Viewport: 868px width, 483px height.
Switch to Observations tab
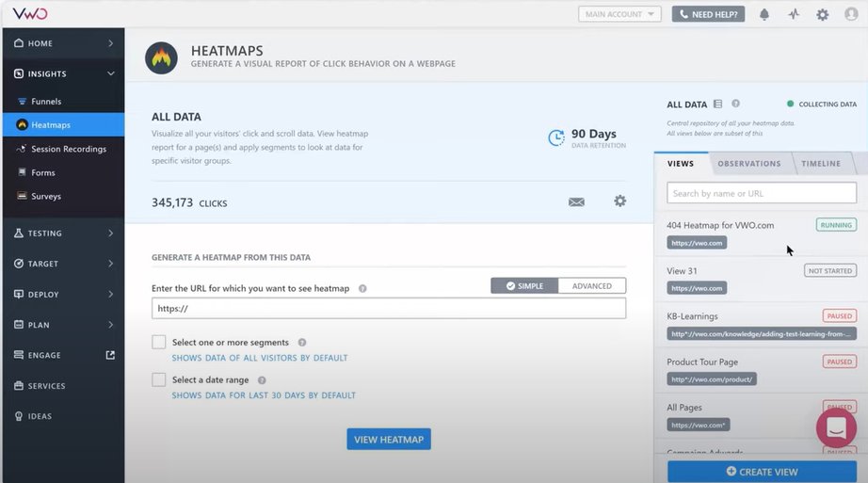tap(749, 164)
